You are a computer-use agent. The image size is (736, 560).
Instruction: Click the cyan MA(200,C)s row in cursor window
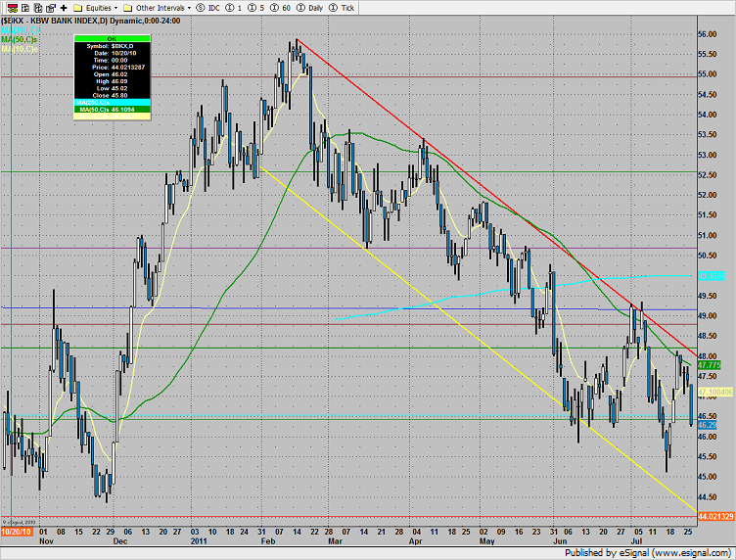(x=113, y=103)
